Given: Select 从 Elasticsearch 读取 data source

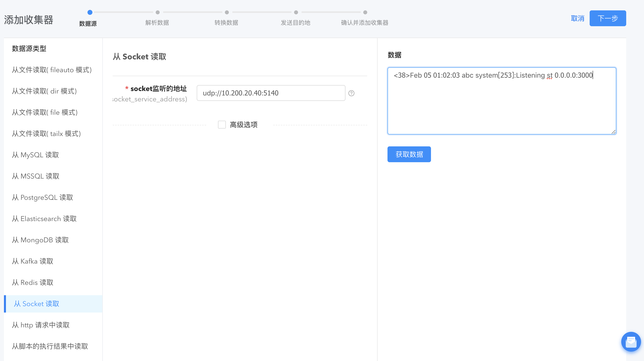Looking at the screenshot, I should 53,219.
